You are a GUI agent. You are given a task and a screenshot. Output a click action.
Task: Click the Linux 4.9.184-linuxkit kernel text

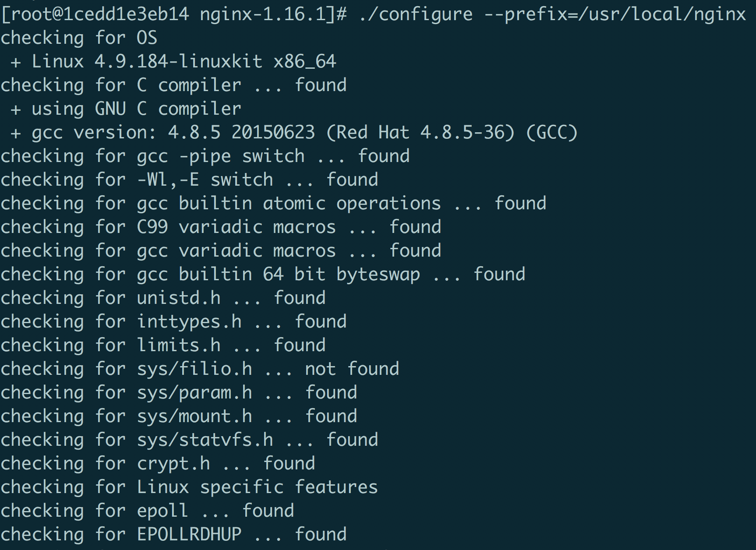(x=184, y=61)
